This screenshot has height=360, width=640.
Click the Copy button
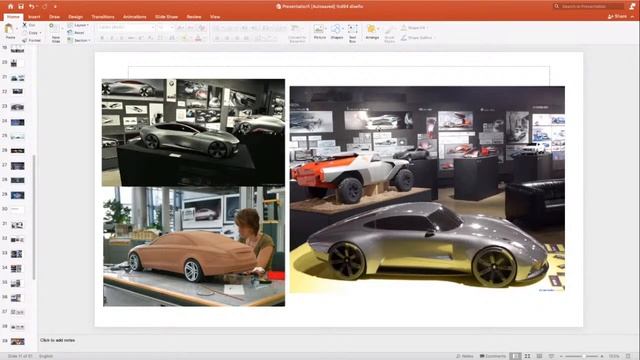[x=31, y=33]
